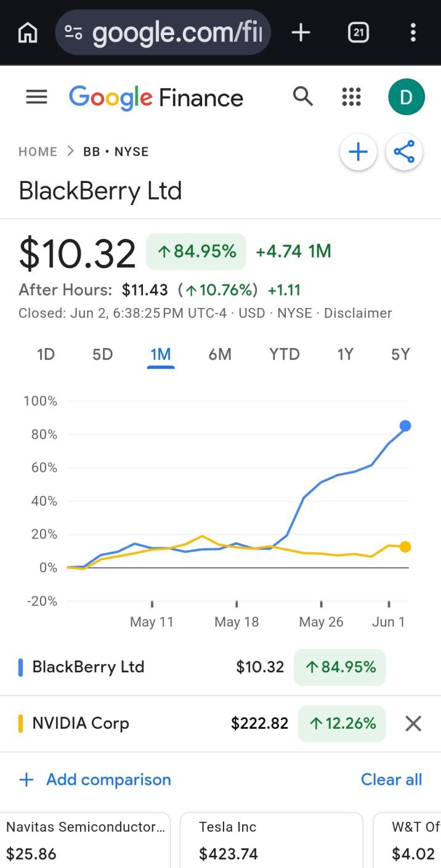Remove NVIDIA Corp comparison
Viewport: 441px width, 868px height.
click(413, 724)
